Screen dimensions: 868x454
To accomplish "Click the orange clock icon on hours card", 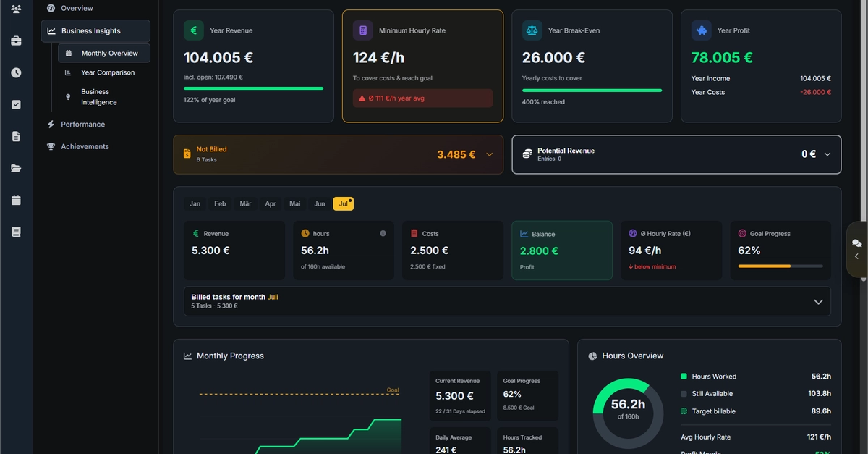I will click(x=305, y=233).
